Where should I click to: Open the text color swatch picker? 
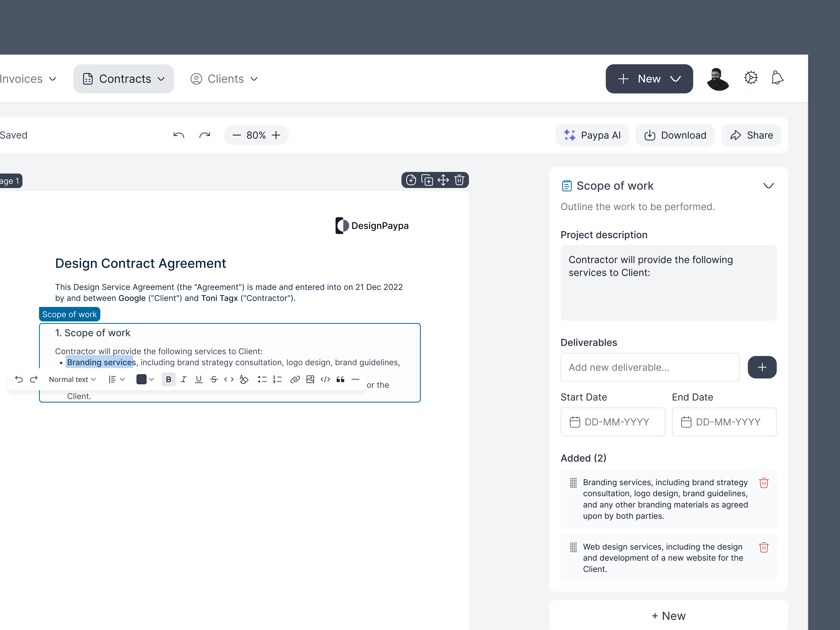[145, 379]
